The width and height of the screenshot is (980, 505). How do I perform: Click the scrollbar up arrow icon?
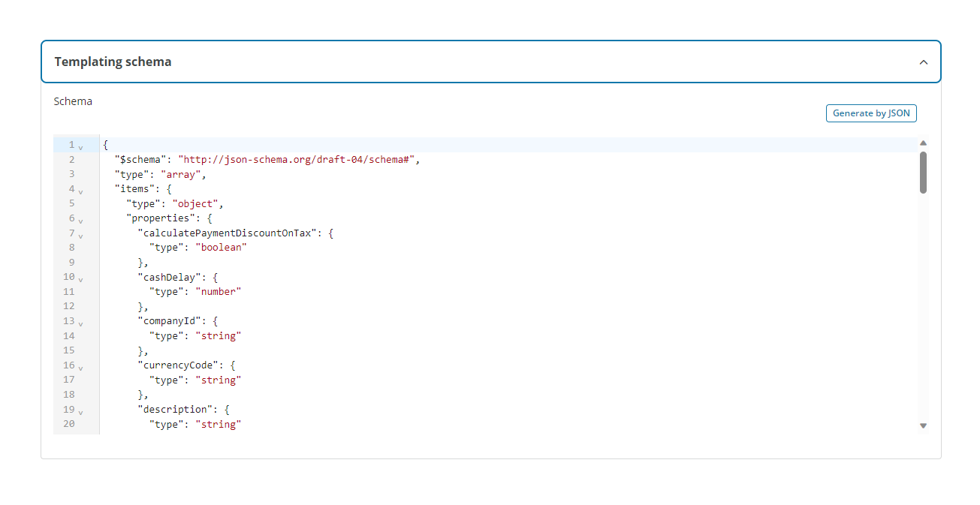coord(923,142)
